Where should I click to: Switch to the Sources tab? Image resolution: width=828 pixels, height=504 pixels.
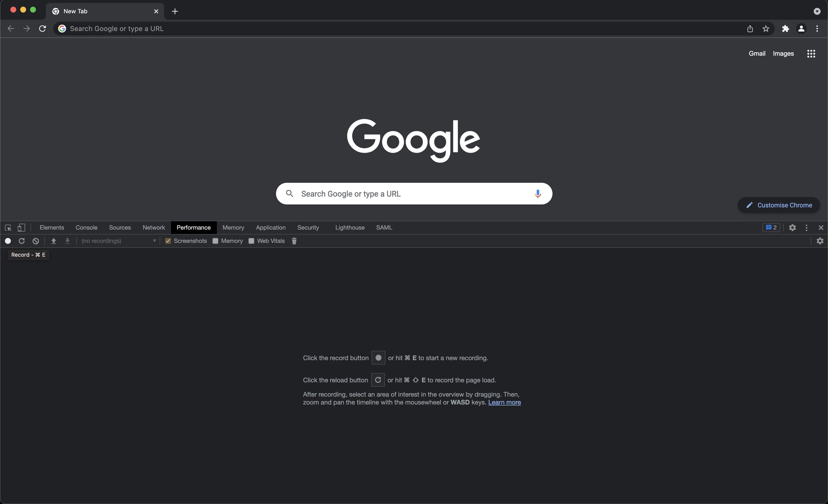(x=120, y=227)
